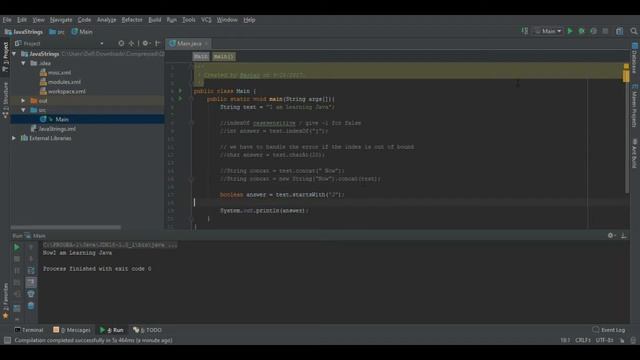This screenshot has width=640, height=360.
Task: Run the Main configuration from the toolbar
Action: click(x=570, y=31)
